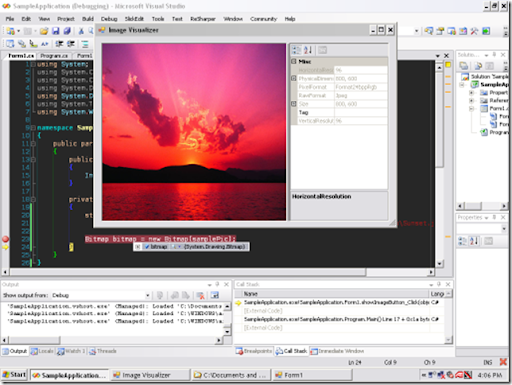This screenshot has width=512, height=385.
Task: Open the Debug menu
Action: pyautogui.click(x=109, y=19)
